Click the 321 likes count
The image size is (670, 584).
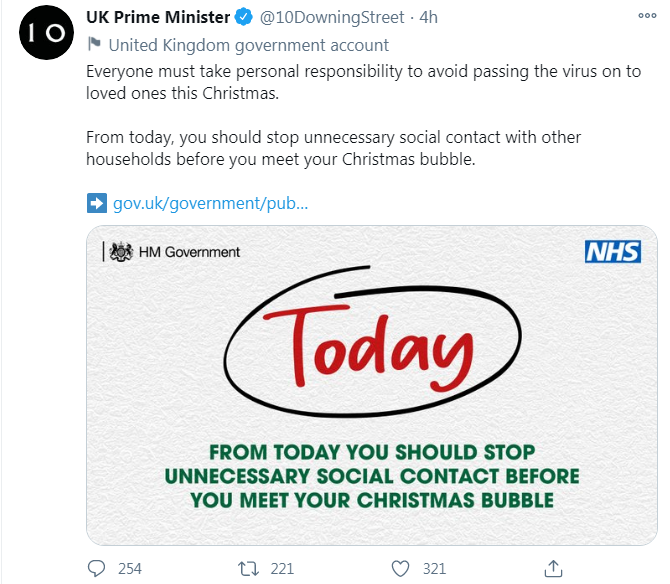tap(434, 568)
